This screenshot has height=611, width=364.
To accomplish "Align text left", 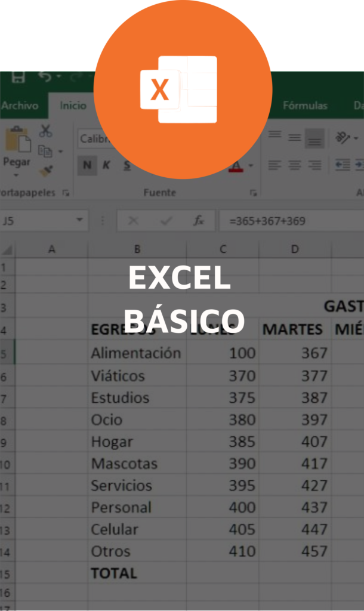I will 274,165.
